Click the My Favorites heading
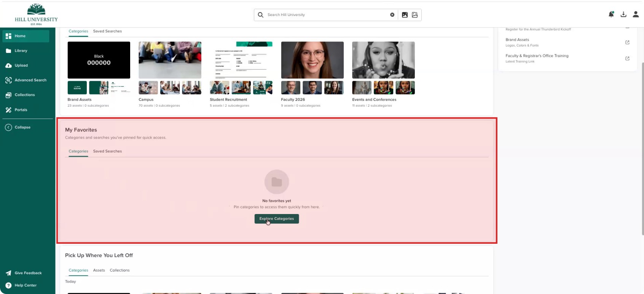644x294 pixels. (x=81, y=130)
